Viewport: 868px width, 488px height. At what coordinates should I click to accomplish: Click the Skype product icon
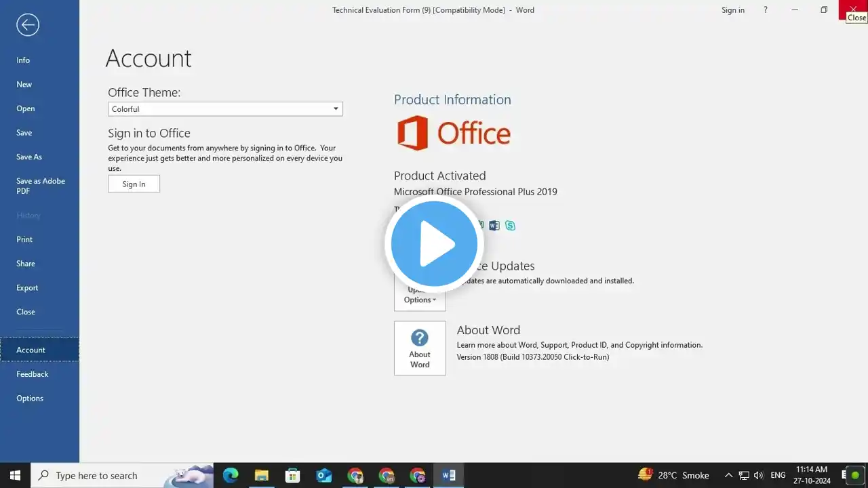(510, 226)
